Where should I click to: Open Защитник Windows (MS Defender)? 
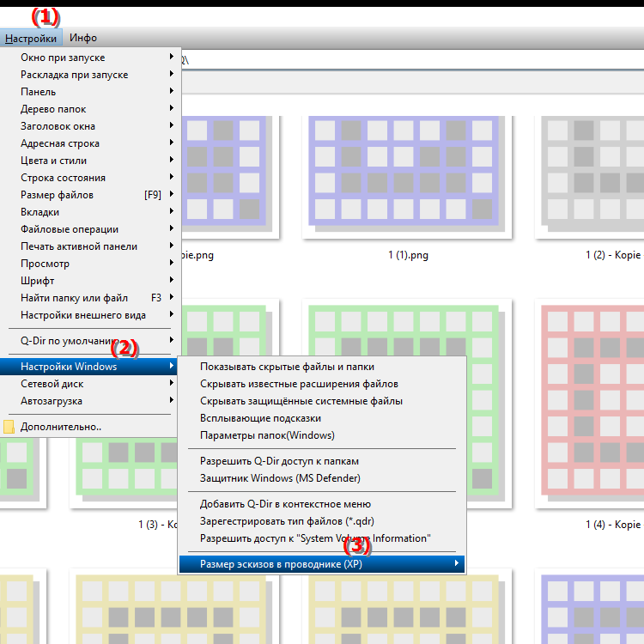point(322,478)
